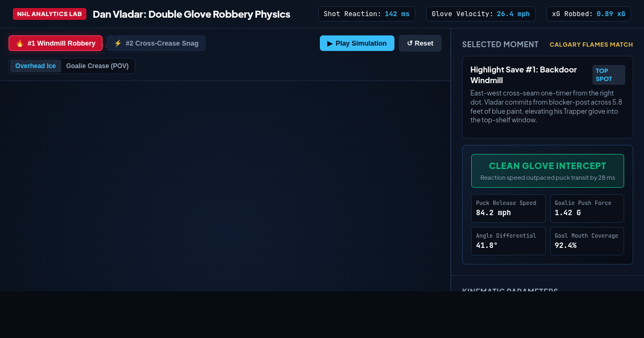The image size is (644, 338).
Task: Click the NHL Analytics Lab badge
Action: 49,14
